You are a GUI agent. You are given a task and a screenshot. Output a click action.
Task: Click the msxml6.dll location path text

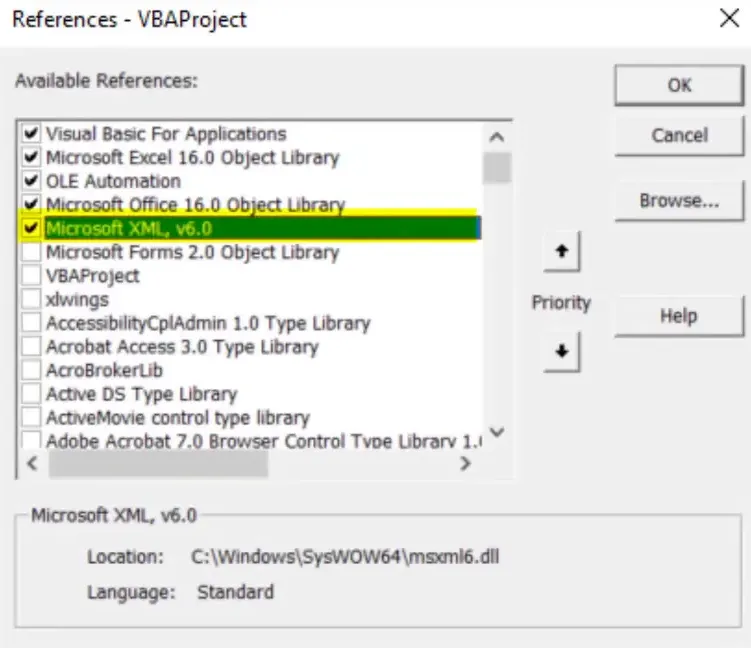(345, 557)
